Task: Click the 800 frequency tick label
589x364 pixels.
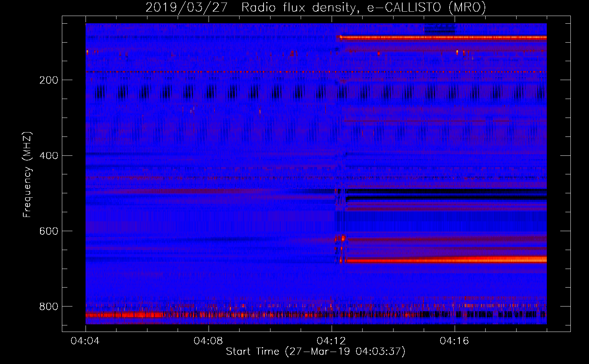Action: (49, 306)
